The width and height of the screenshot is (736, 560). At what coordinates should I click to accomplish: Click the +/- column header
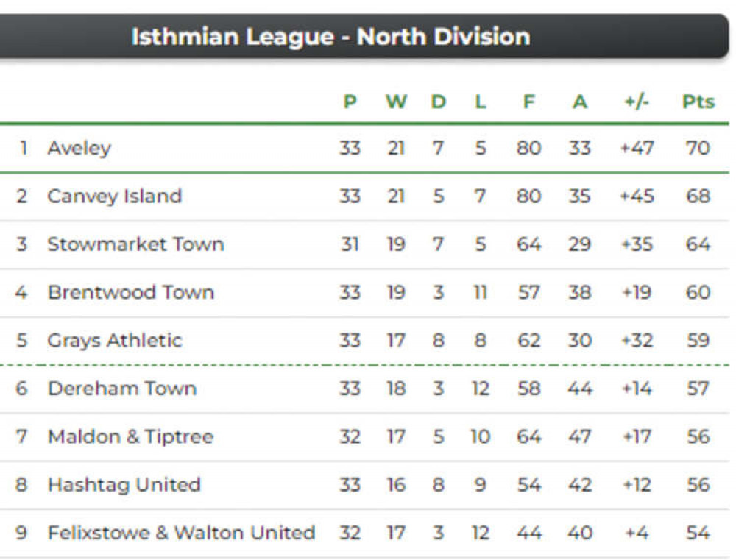pyautogui.click(x=637, y=102)
